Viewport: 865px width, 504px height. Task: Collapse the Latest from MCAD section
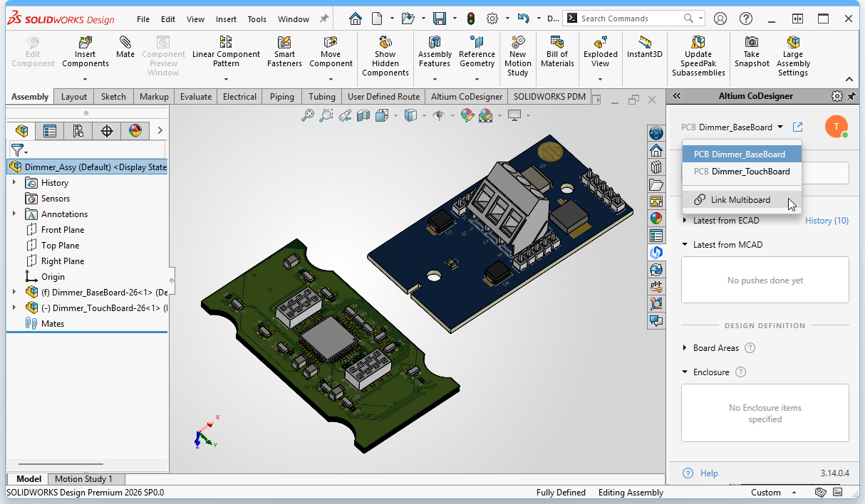pos(685,245)
